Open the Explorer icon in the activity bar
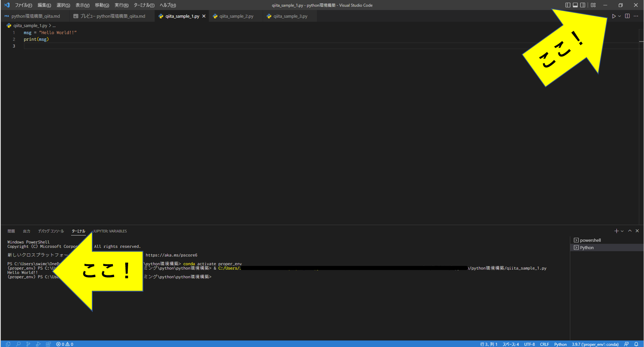The height and width of the screenshot is (347, 644). (x=8, y=344)
